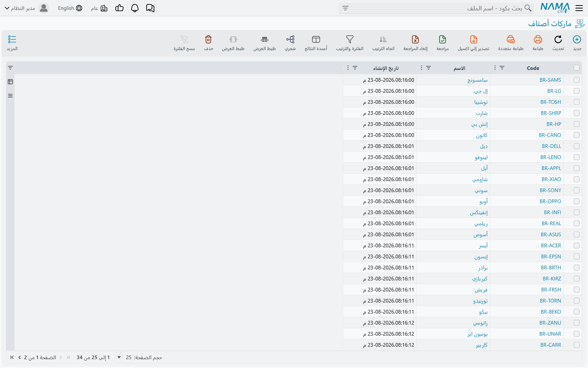Image resolution: width=588 pixels, height=368 pixels.
Task: Open the main hamburger menu beside NAMA logo
Action: click(579, 8)
